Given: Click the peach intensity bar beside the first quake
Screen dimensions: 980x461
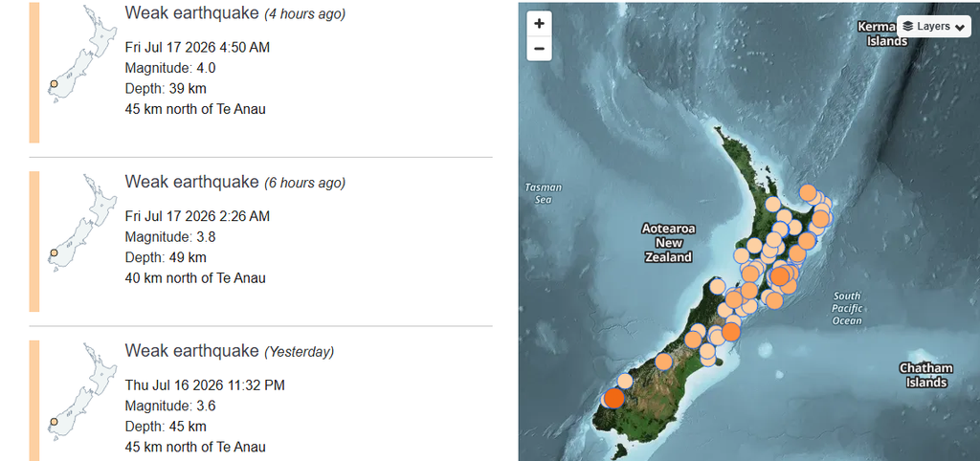Looking at the screenshot, I should 34,73.
